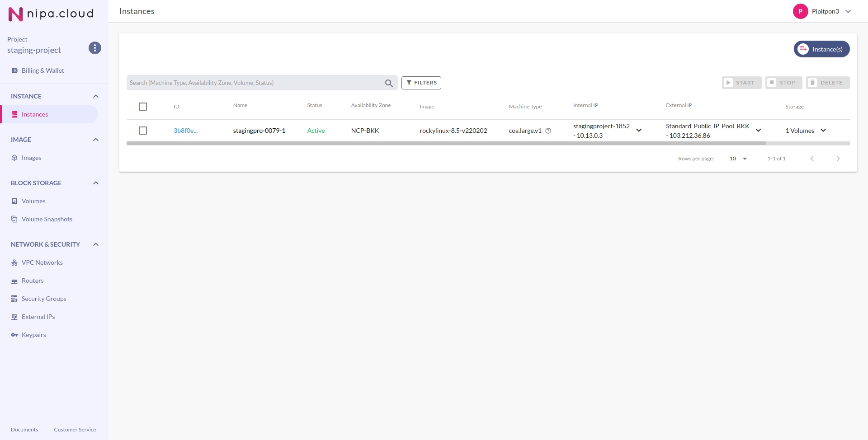Click the FILTERS button
This screenshot has width=868, height=440.
pyautogui.click(x=421, y=83)
